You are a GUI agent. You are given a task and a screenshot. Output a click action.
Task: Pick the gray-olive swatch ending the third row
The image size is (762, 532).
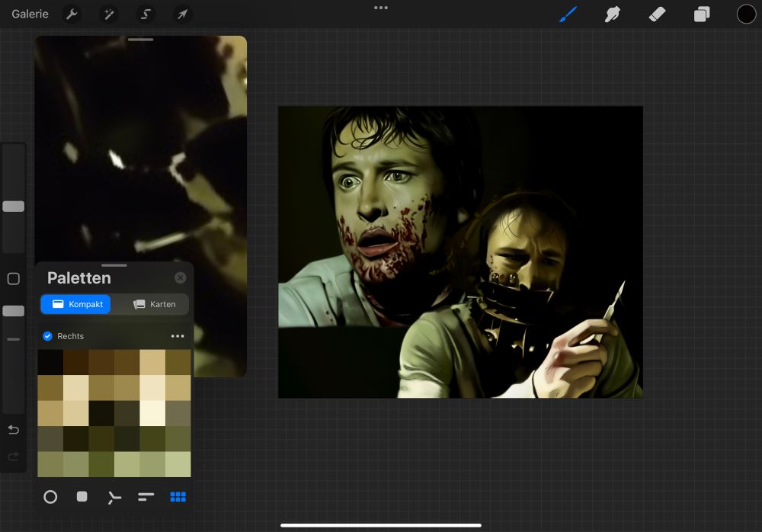coord(178,413)
